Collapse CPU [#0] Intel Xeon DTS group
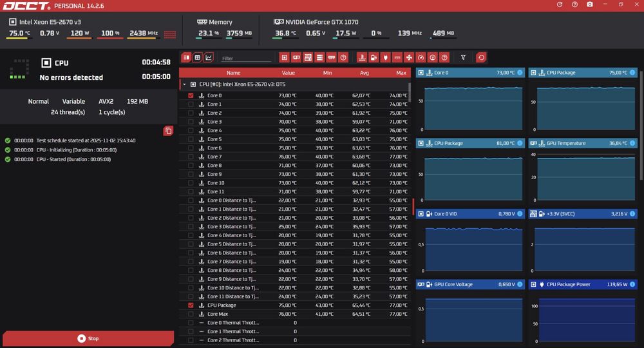644x348 pixels. pyautogui.click(x=184, y=84)
